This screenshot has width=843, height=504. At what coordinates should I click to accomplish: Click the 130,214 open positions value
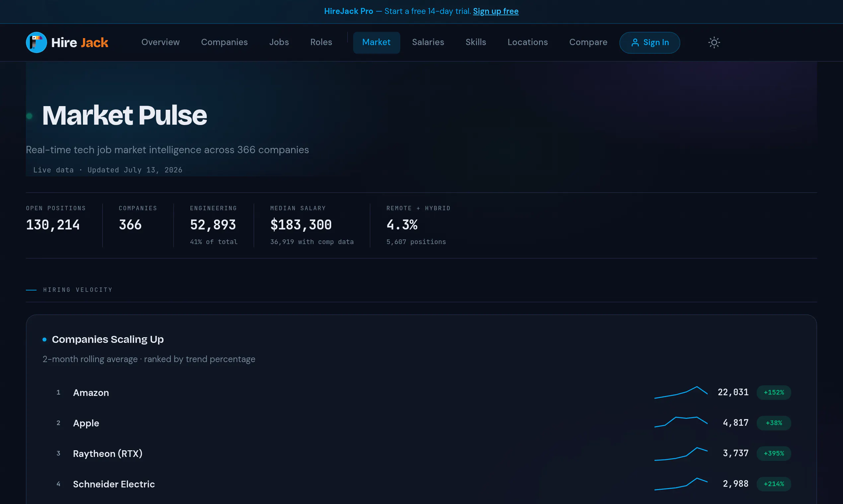53,225
